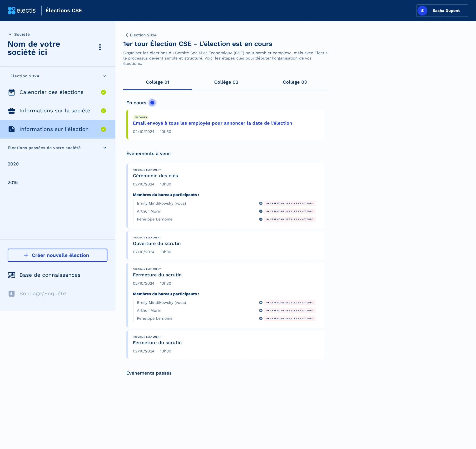Select Informations sur l'élection sidebar item
The image size is (476, 449).
[58, 129]
